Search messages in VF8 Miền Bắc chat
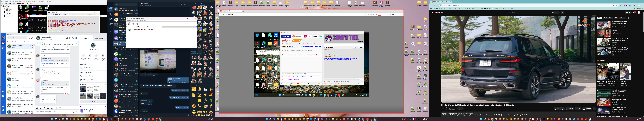644x121 pixels. click(73, 38)
